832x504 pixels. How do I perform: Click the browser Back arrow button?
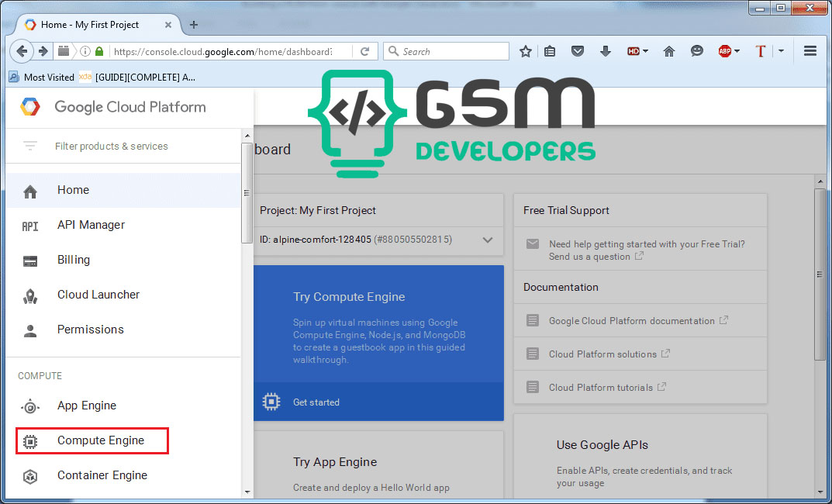coord(21,51)
